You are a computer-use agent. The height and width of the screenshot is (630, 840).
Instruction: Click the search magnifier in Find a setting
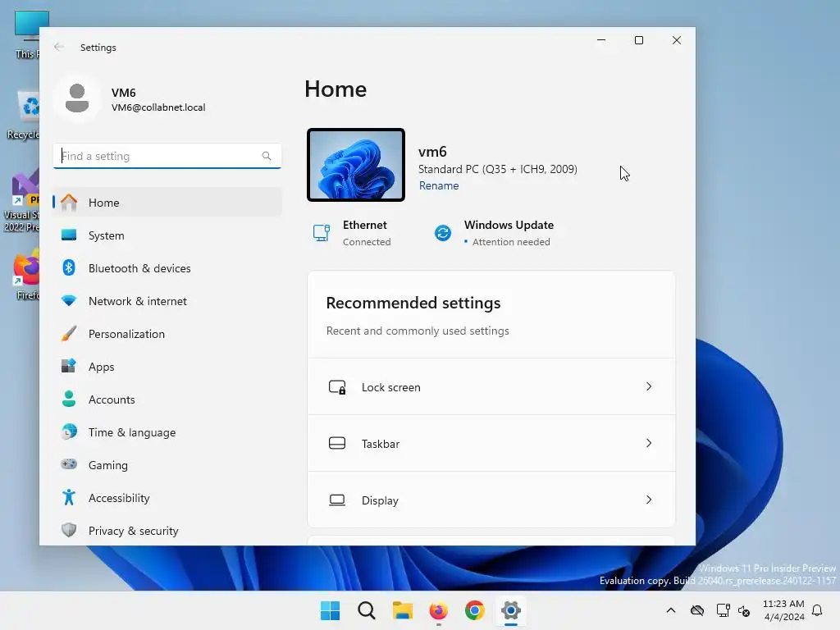click(x=267, y=156)
